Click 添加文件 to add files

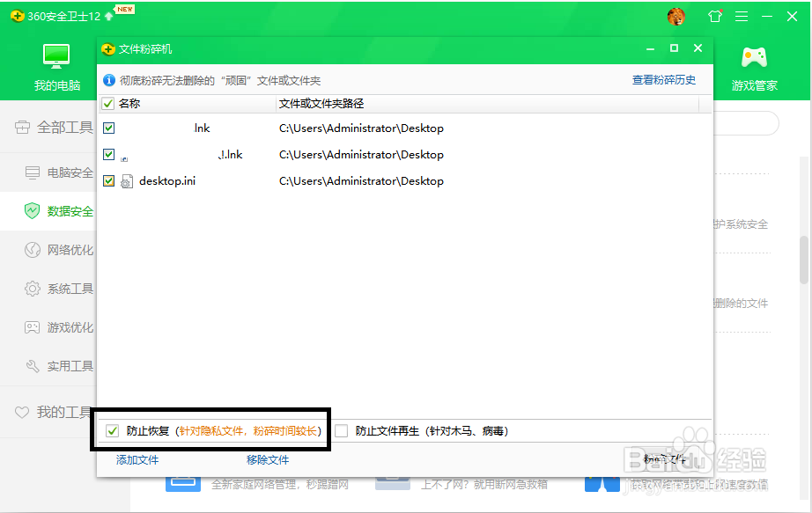click(137, 460)
